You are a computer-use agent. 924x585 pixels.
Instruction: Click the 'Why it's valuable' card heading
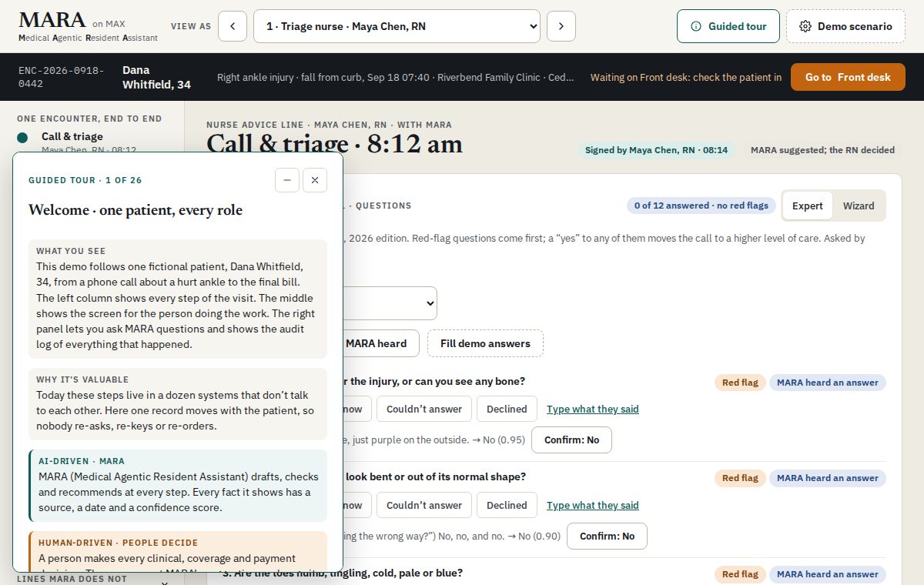82,379
